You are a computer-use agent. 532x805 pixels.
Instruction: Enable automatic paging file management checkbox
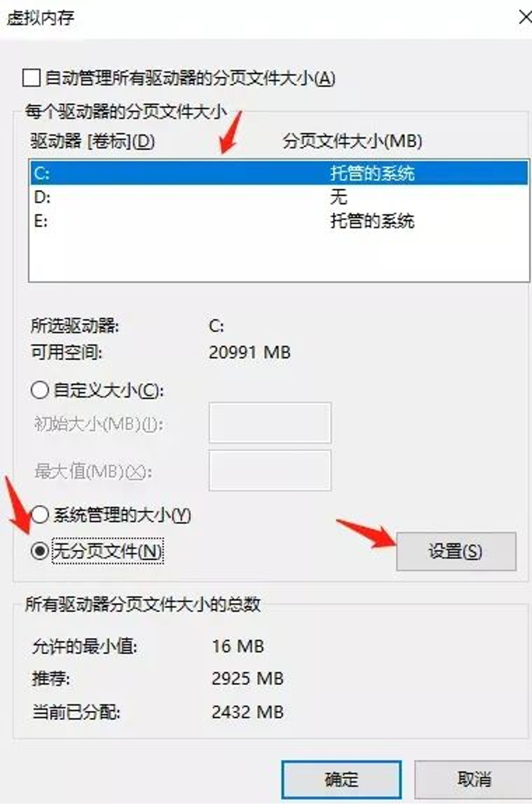(31, 78)
